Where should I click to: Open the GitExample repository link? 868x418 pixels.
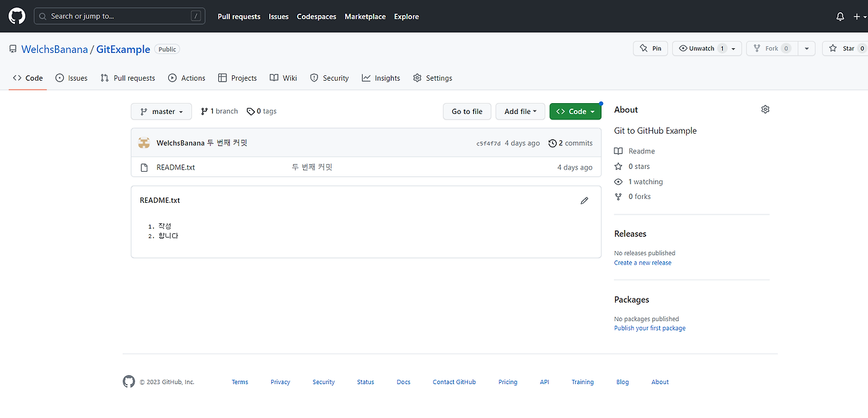click(x=123, y=50)
